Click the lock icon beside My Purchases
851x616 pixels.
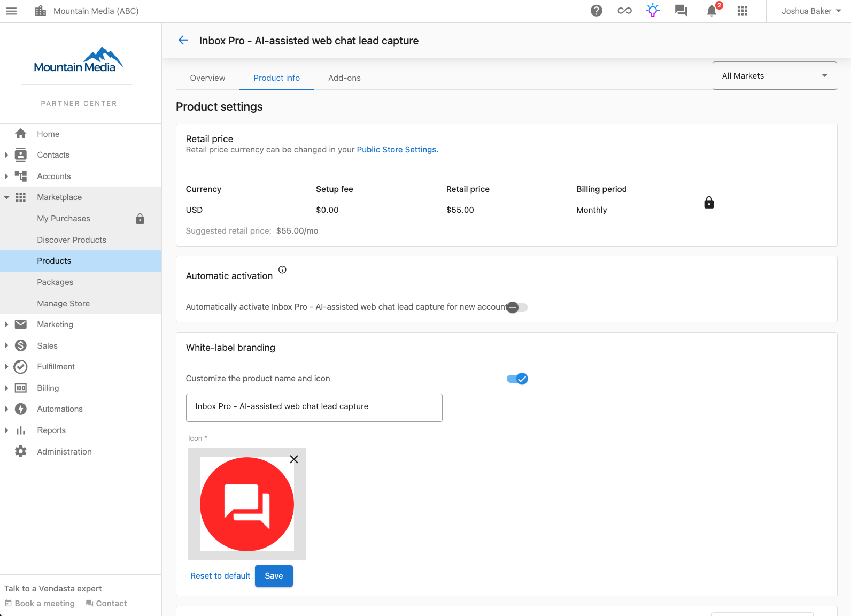tap(140, 218)
